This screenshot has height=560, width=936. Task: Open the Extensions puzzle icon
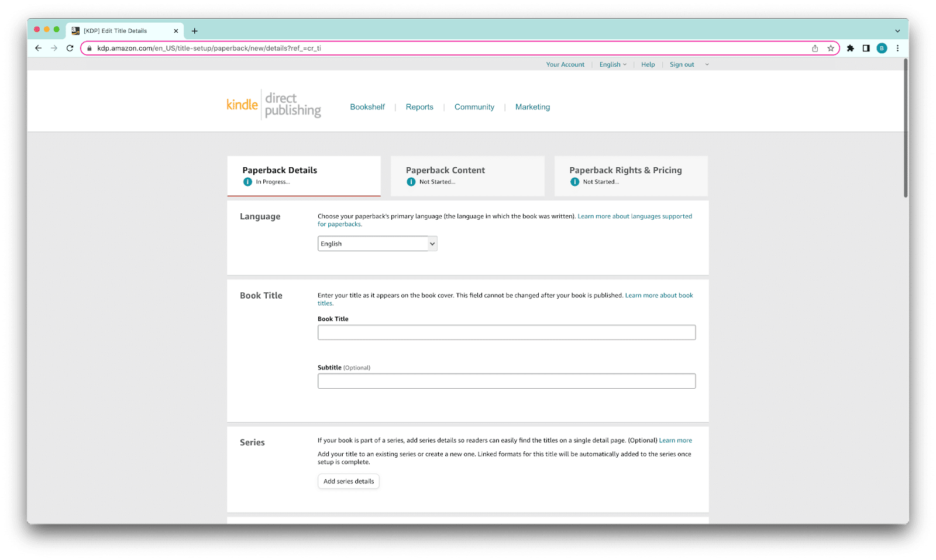click(x=851, y=49)
